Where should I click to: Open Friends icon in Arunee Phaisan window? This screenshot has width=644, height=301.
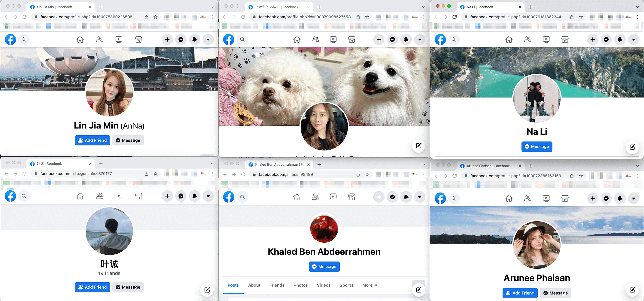point(528,199)
